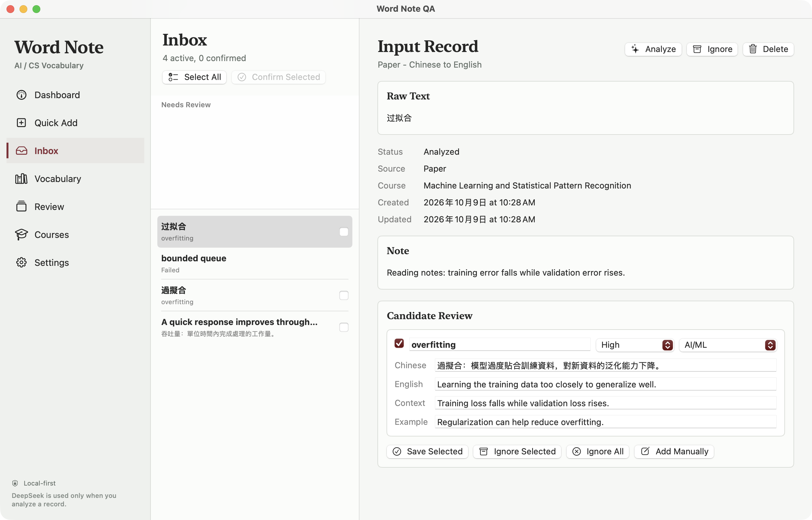Image resolution: width=812 pixels, height=520 pixels.
Task: Click the Confirm Selected checkmark circle icon
Action: pyautogui.click(x=242, y=77)
